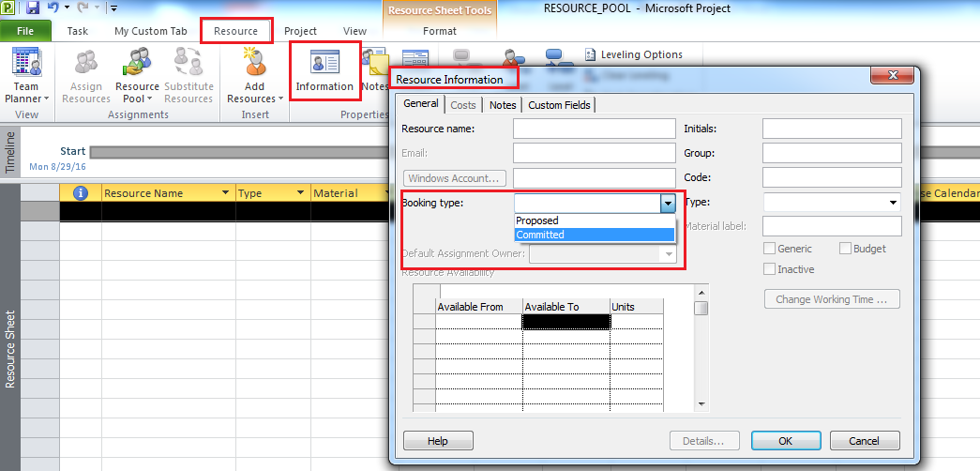Toggle the Booking type dropdown arrow
The width and height of the screenshot is (980, 471).
[668, 204]
